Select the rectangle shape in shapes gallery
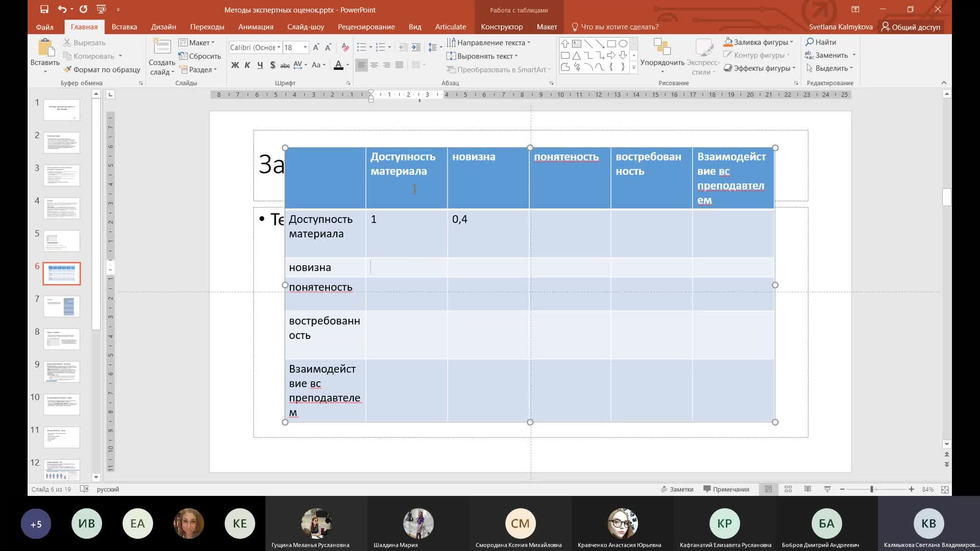Screen dimensions: 980x551 point(611,44)
